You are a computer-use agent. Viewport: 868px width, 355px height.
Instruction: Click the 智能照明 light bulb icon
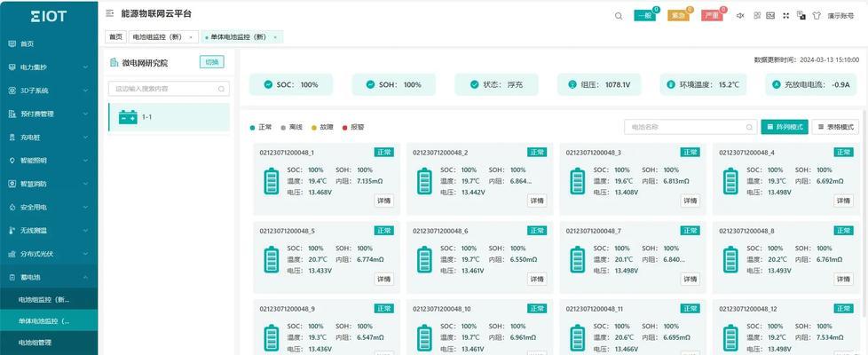(12, 160)
